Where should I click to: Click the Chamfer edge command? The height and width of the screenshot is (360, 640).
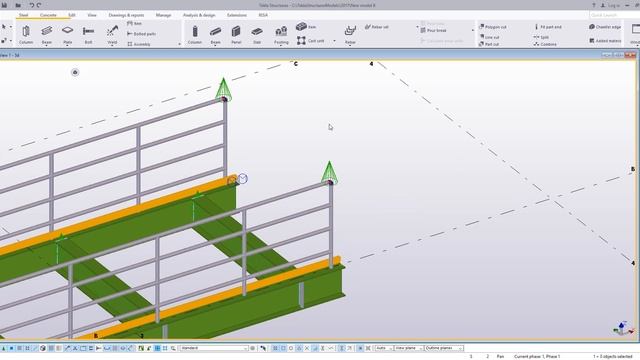point(605,27)
